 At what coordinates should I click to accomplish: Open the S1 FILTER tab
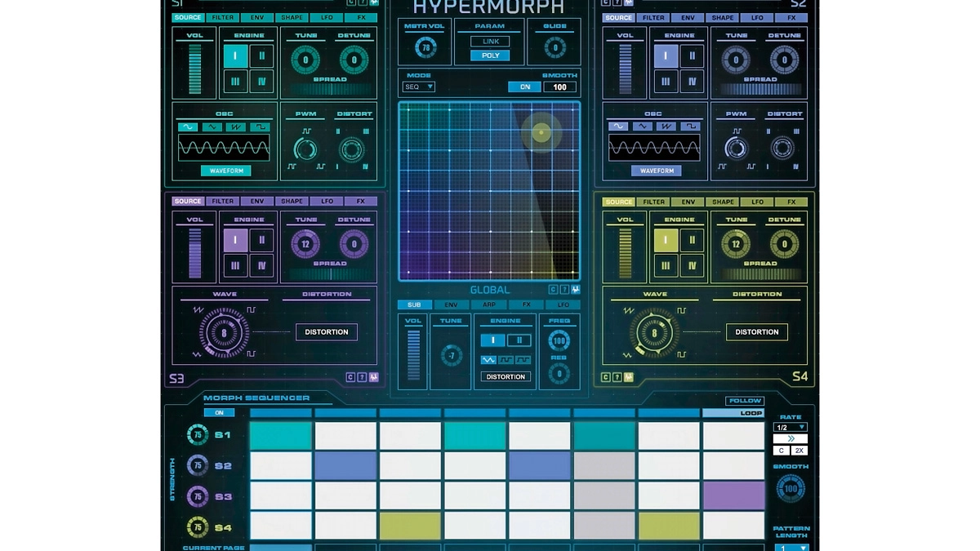click(223, 17)
